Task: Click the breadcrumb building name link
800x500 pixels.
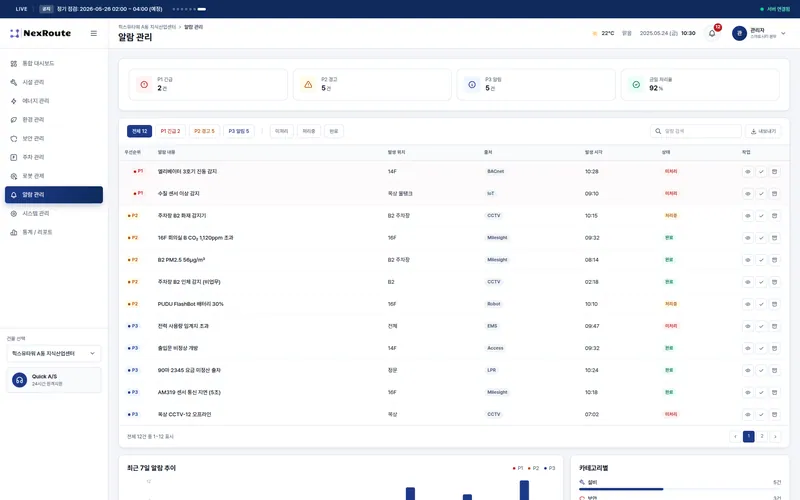Action: click(x=147, y=27)
